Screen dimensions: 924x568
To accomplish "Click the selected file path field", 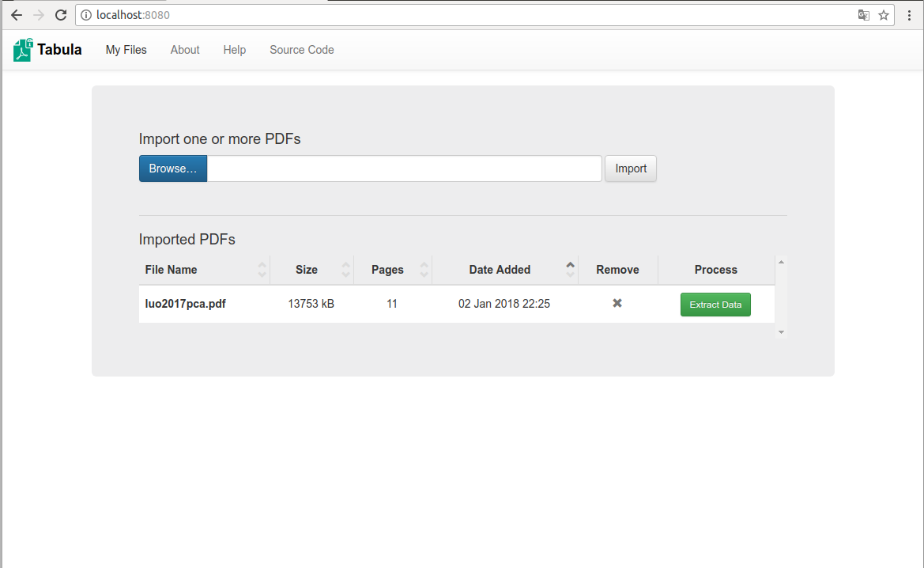I will pyautogui.click(x=404, y=169).
